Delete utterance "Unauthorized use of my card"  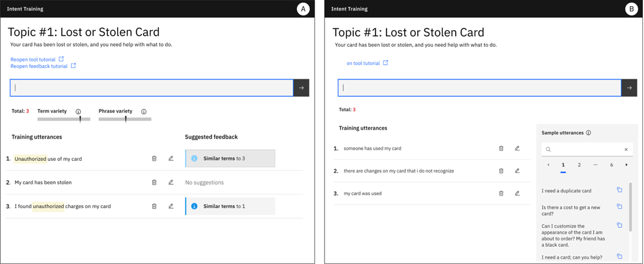[x=154, y=158]
